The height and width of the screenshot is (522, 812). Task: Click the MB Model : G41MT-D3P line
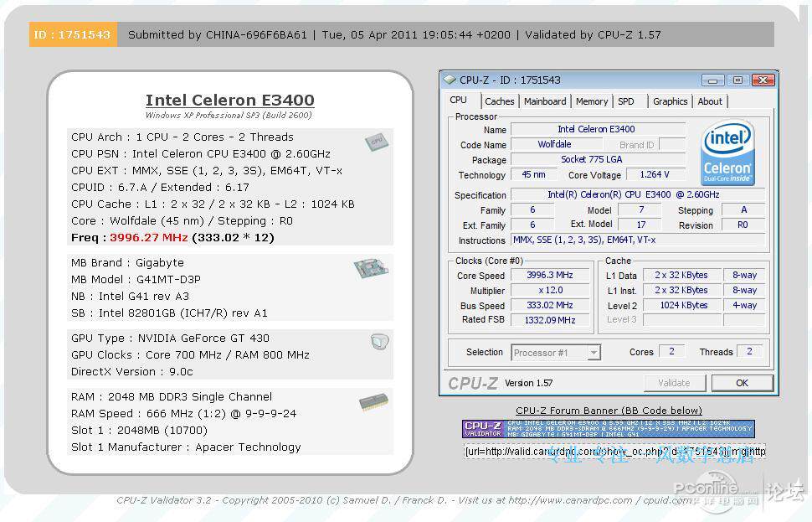[136, 279]
